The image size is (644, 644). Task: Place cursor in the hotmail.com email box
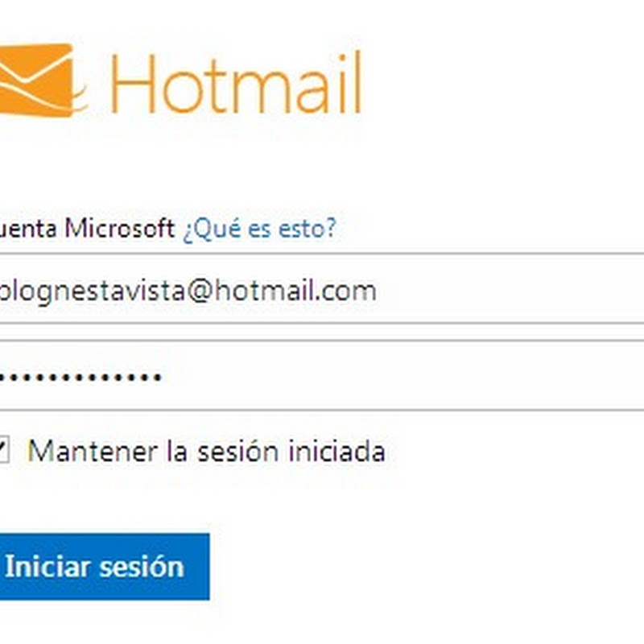[x=322, y=290]
